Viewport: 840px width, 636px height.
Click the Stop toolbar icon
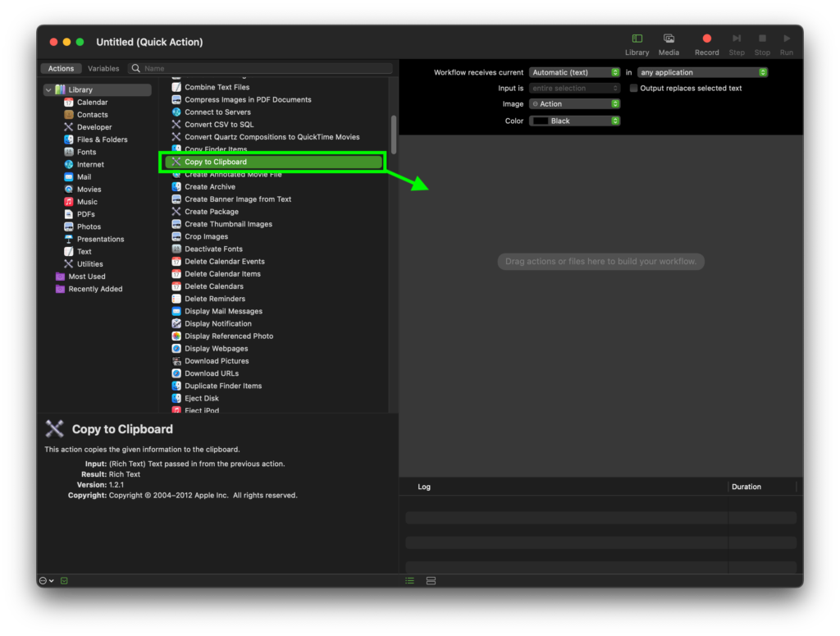[x=762, y=39]
